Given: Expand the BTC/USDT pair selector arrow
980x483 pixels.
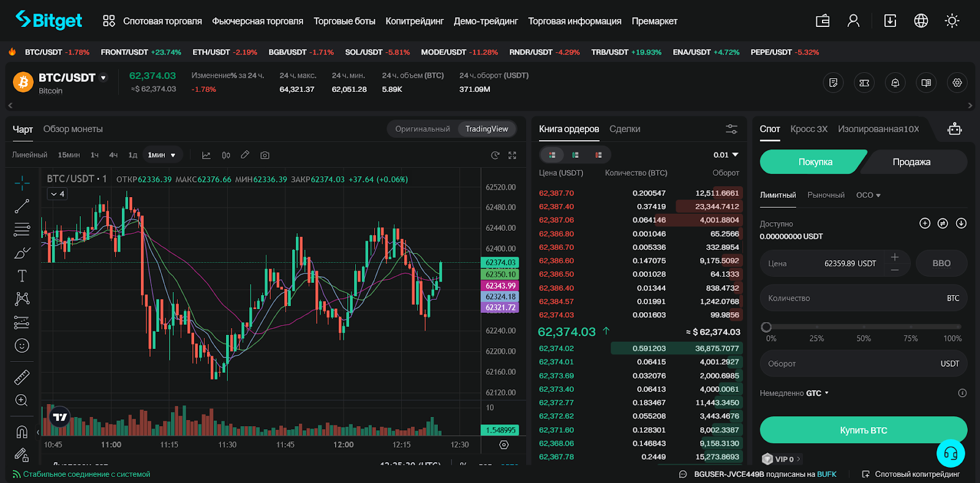Looking at the screenshot, I should coord(103,78).
